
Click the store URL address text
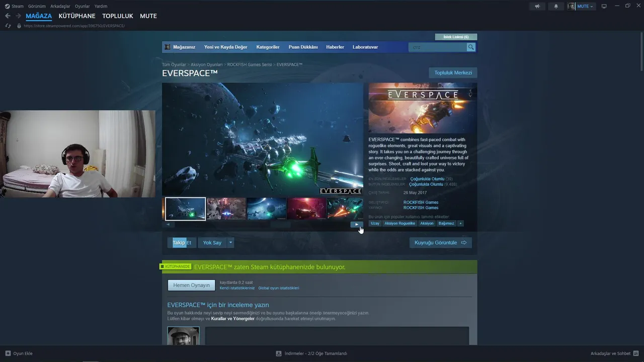74,26
